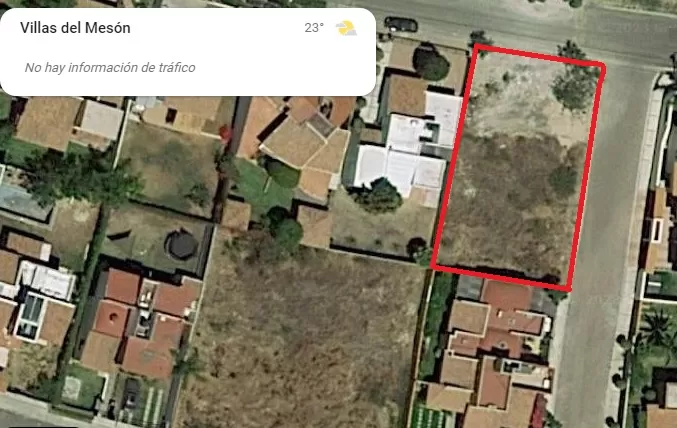
Task: Click the partly cloudy weather icon
Action: tap(346, 28)
